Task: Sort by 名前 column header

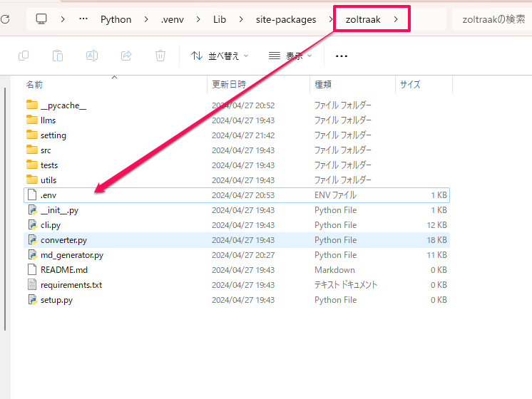Action: pos(34,84)
